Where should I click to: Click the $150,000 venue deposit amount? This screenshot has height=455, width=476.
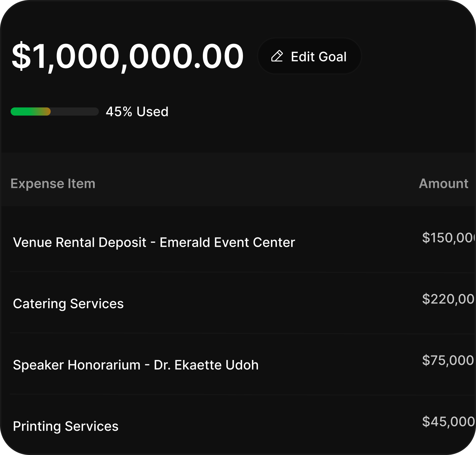coord(449,238)
